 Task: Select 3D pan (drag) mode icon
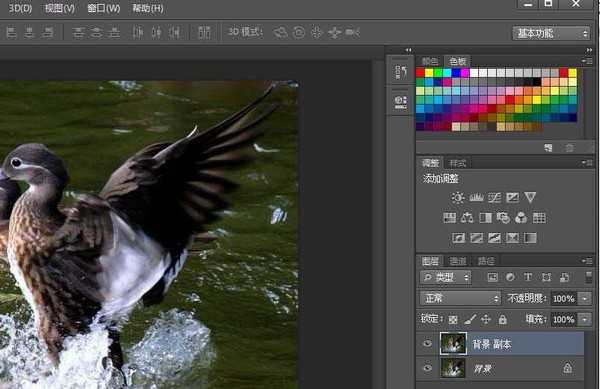pos(316,33)
